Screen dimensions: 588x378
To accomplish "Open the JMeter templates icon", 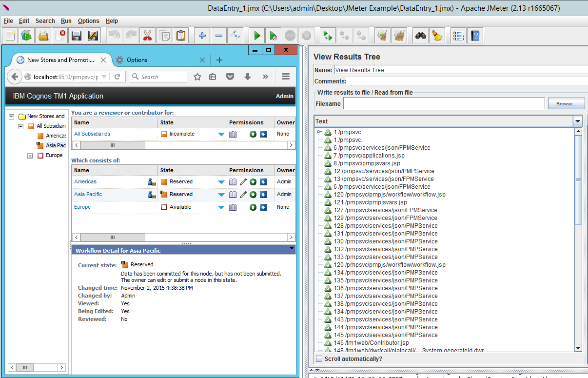I will click(27, 36).
